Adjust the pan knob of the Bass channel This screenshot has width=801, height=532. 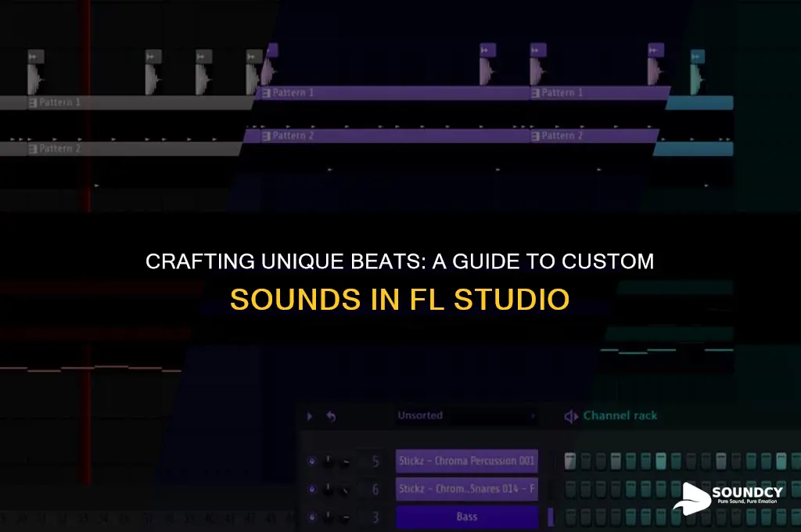tap(328, 517)
